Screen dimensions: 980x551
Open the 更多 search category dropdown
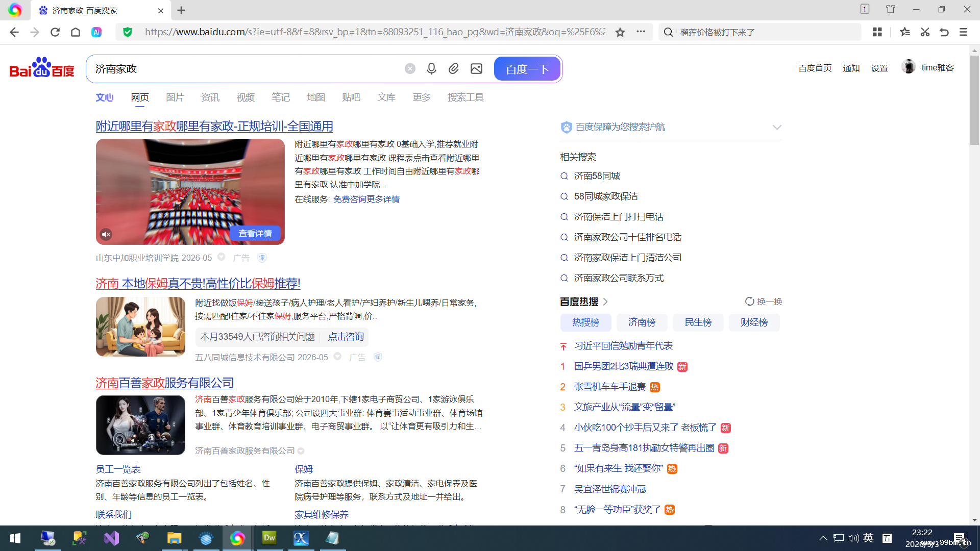tap(422, 97)
